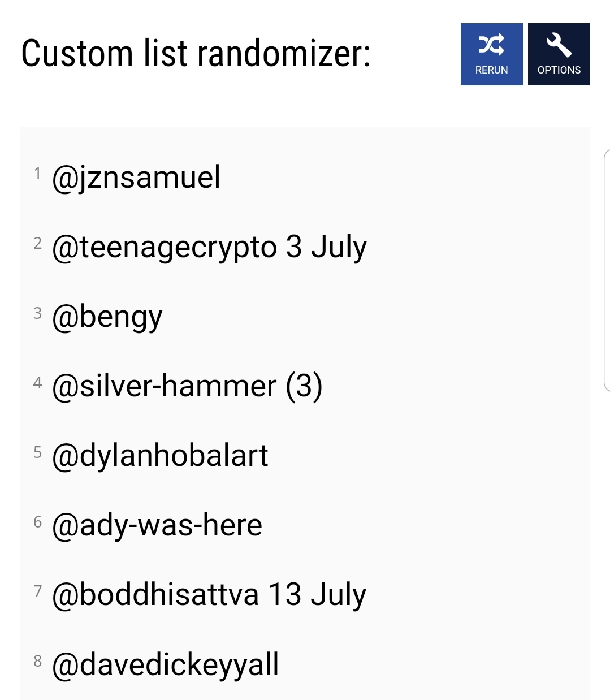This screenshot has width=610, height=700.
Task: Click the @boddhisattva 13 July entry
Action: pyautogui.click(x=209, y=595)
